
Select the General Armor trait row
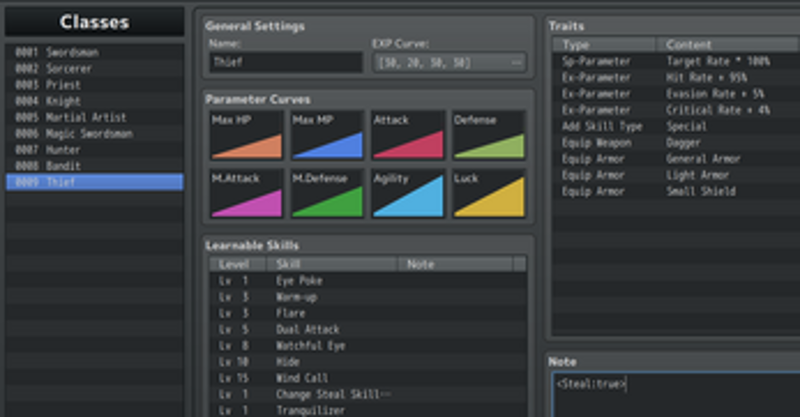point(677,159)
